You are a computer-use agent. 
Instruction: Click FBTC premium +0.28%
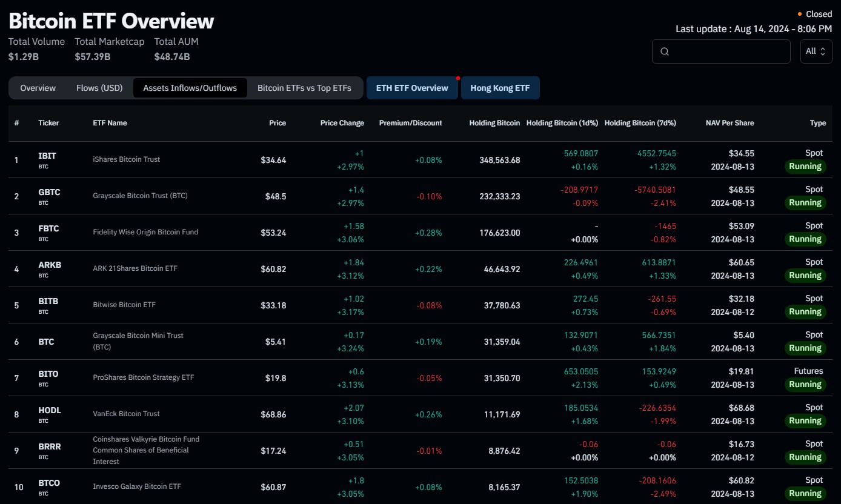pos(428,233)
